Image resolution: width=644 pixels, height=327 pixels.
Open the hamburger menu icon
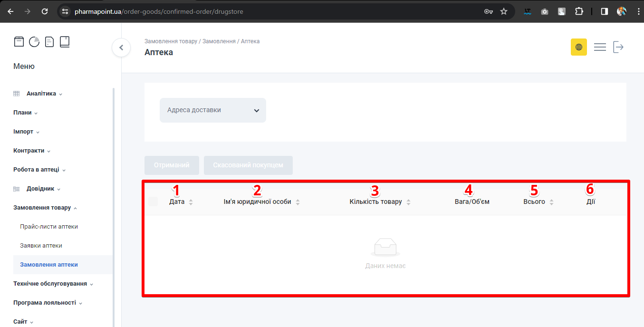coord(600,47)
